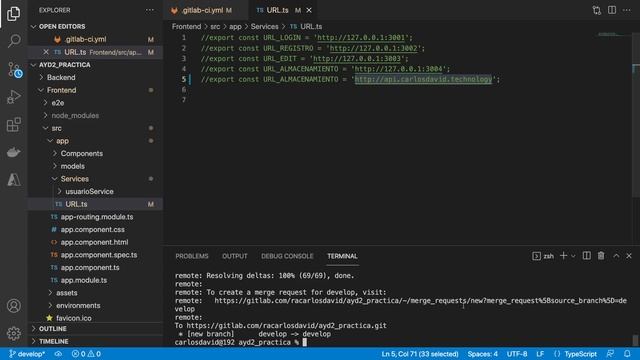Close the terminal panel
The image size is (640, 360).
[629, 256]
